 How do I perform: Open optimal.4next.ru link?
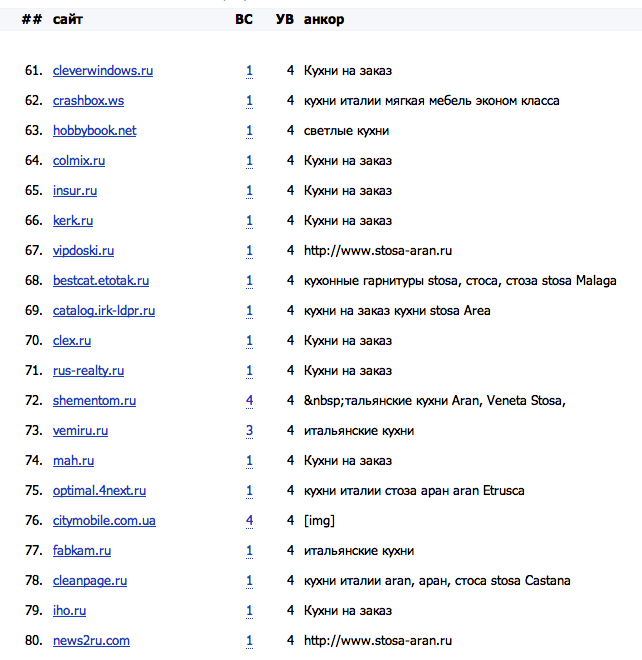[99, 491]
